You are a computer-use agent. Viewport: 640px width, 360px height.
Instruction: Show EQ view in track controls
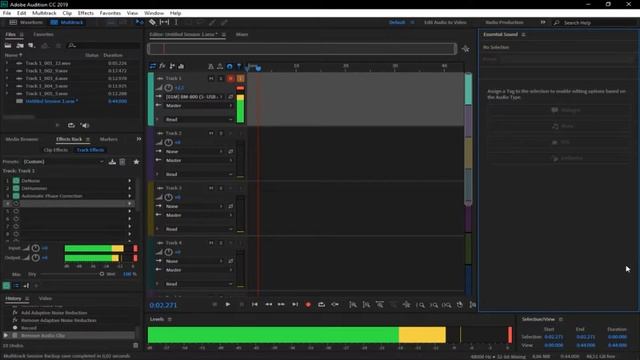181,66
